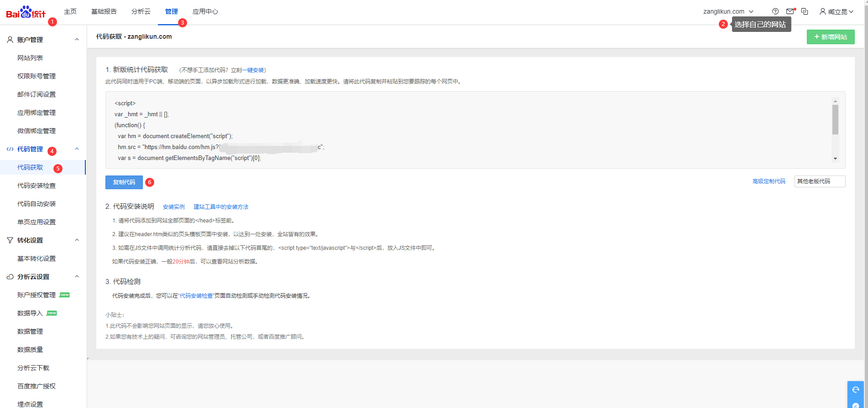868x408 pixels.
Task: Open 账户授权管理 in the sidebar
Action: [x=37, y=295]
